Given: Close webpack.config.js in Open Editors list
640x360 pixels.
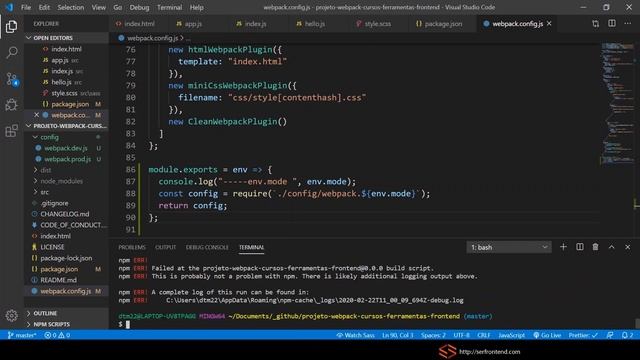Looking at the screenshot, I should click(x=36, y=115).
